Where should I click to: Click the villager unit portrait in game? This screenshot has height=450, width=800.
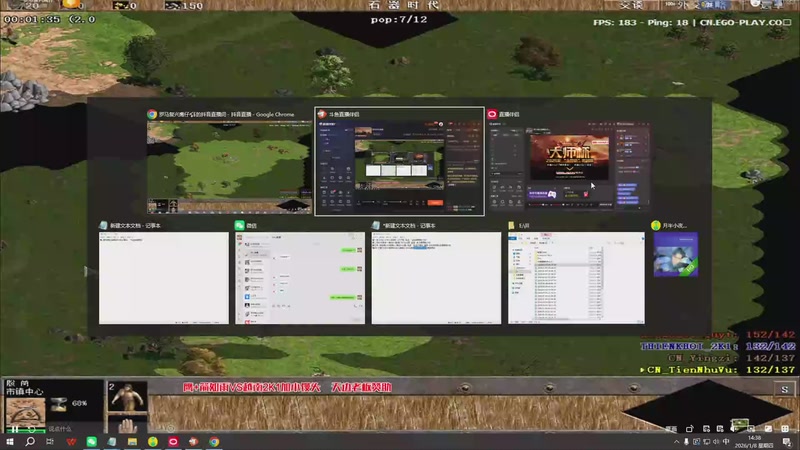(128, 396)
